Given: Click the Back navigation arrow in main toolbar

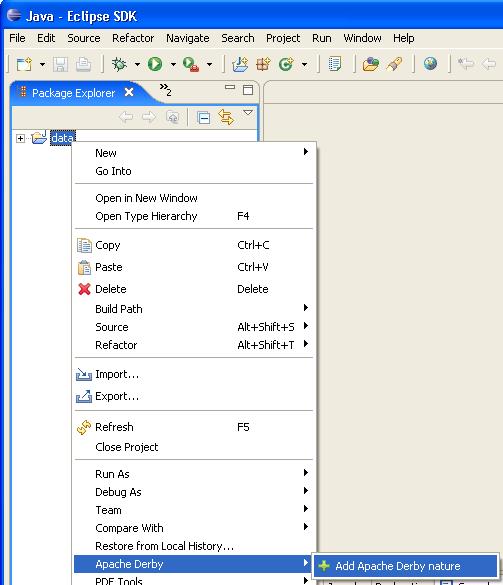Looking at the screenshot, I should 489,64.
